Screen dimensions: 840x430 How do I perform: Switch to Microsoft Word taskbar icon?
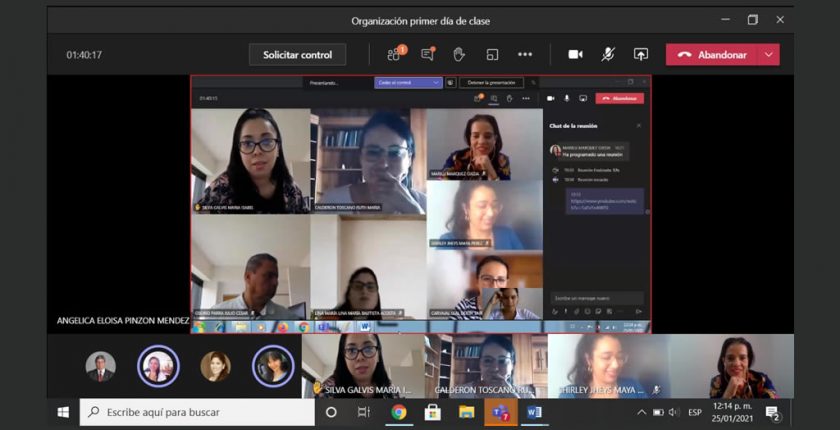click(534, 412)
